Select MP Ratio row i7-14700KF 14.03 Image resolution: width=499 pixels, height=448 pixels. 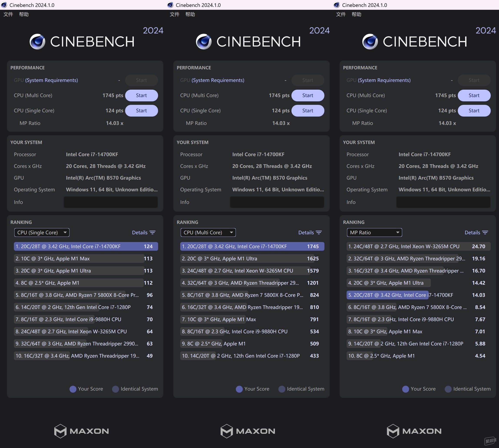418,295
